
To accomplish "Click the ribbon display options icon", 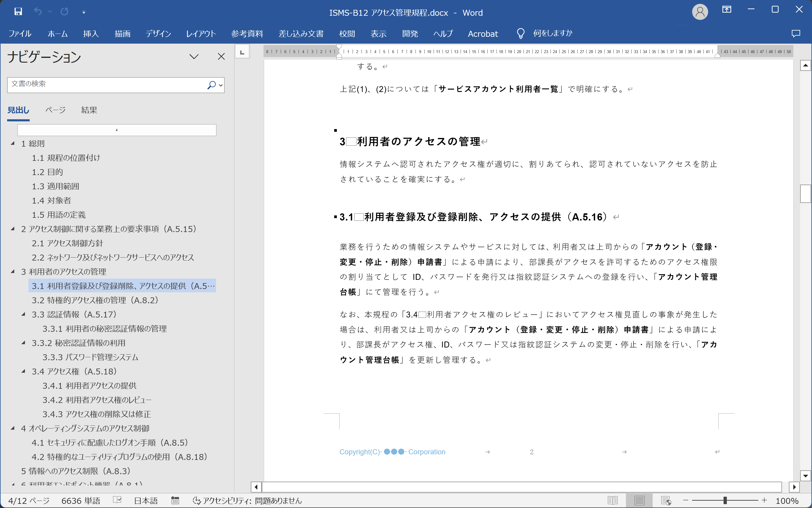I will pyautogui.click(x=727, y=10).
